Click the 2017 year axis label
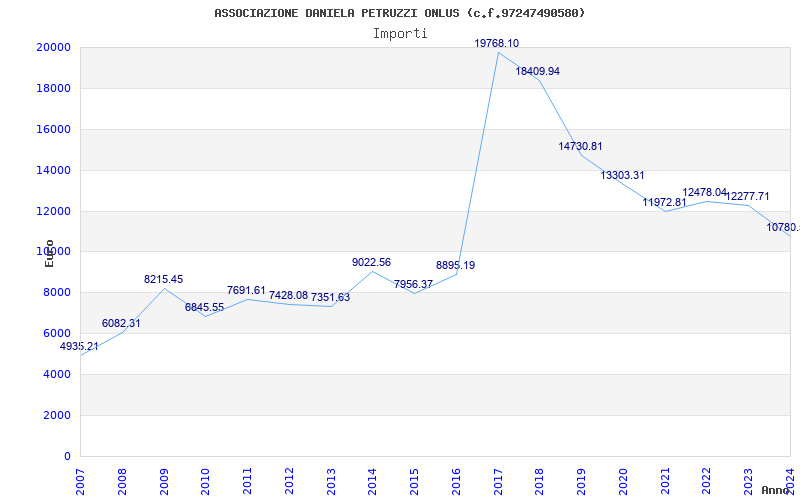800x500 pixels. (x=498, y=482)
